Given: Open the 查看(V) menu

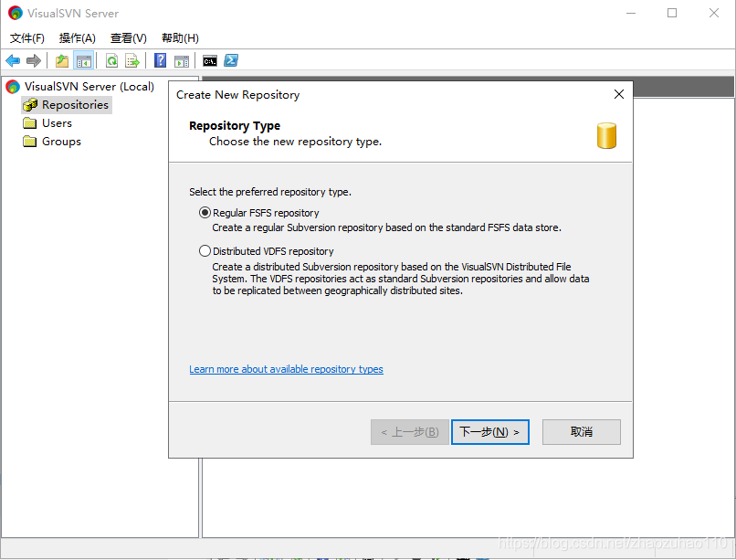Looking at the screenshot, I should 128,38.
